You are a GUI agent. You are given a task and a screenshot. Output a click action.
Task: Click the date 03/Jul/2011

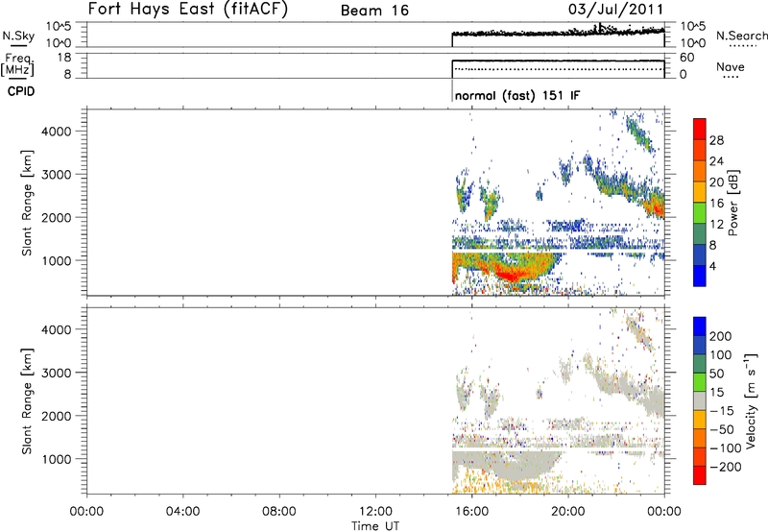tap(615, 10)
